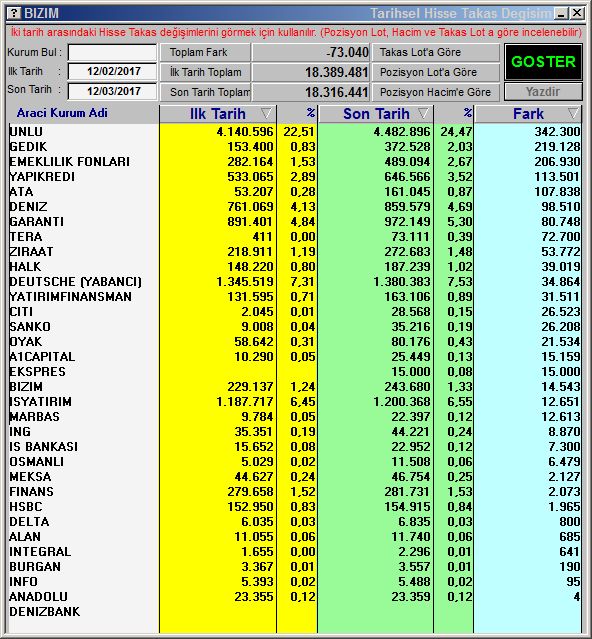Click the Ilk Tarih Toplam value 18.389.481
The width and height of the screenshot is (592, 639).
tap(337, 72)
